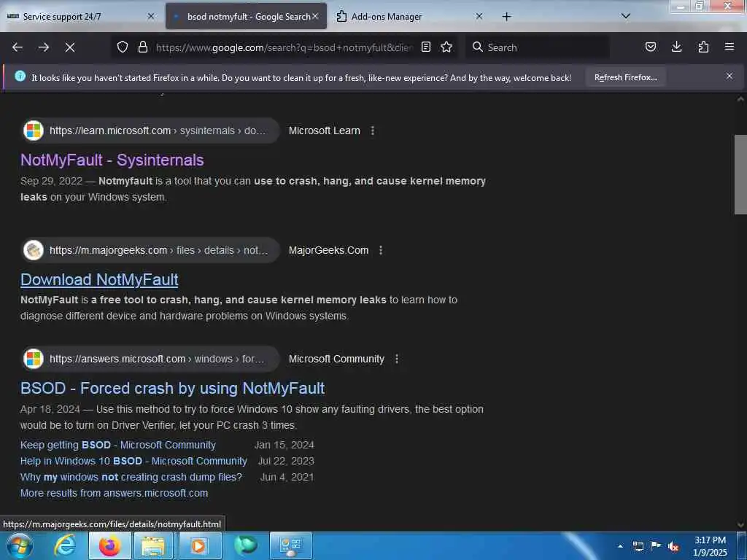Select the bsod notmyfult Google Search tab
The height and width of the screenshot is (560, 747).
pos(246,17)
